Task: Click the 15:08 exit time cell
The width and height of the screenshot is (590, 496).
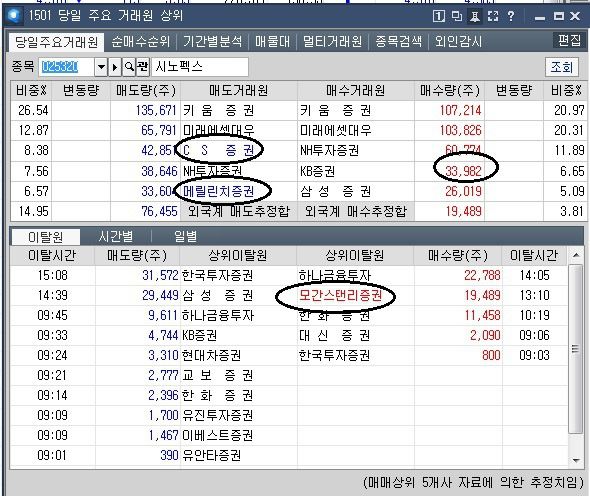Action: (x=52, y=275)
